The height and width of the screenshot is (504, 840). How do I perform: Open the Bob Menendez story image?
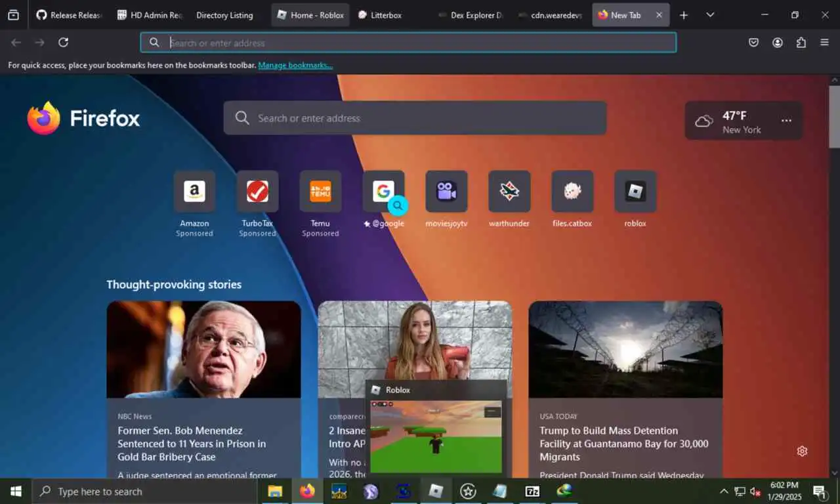(203, 349)
